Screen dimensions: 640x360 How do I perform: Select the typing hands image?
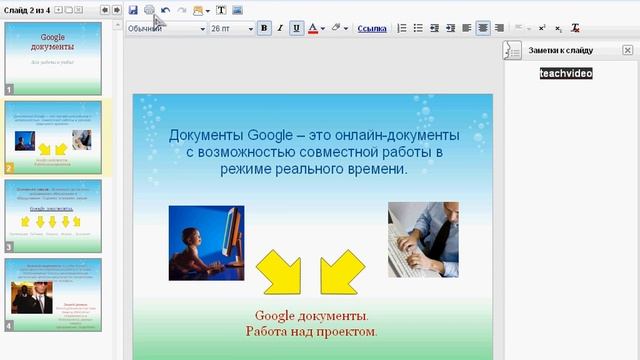click(423, 240)
